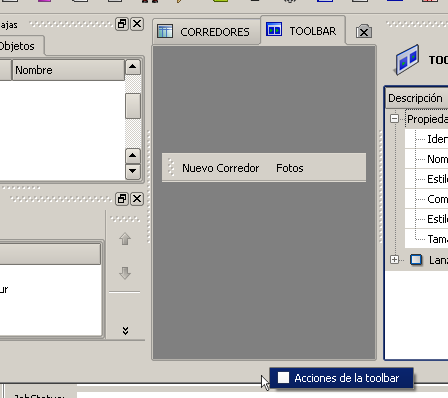The image size is (448, 398).
Task: Click the scroll down arrow in the objects list
Action: (x=133, y=171)
